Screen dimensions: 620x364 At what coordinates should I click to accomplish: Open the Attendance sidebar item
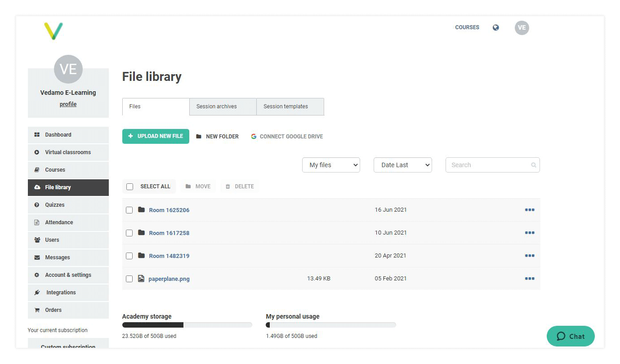(x=68, y=222)
